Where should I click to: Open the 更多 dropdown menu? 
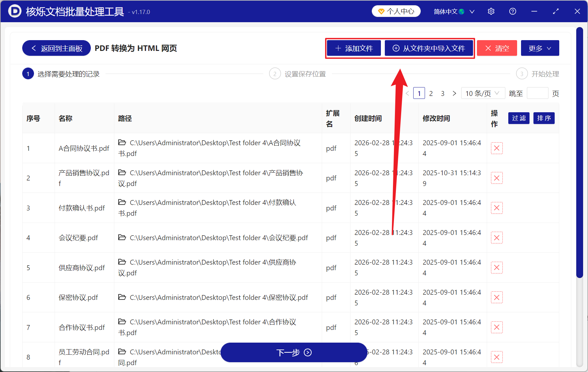[540, 48]
